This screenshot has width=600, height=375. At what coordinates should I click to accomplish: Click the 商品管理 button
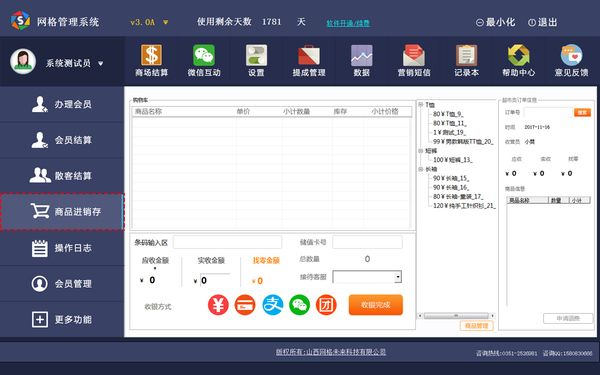(x=476, y=326)
